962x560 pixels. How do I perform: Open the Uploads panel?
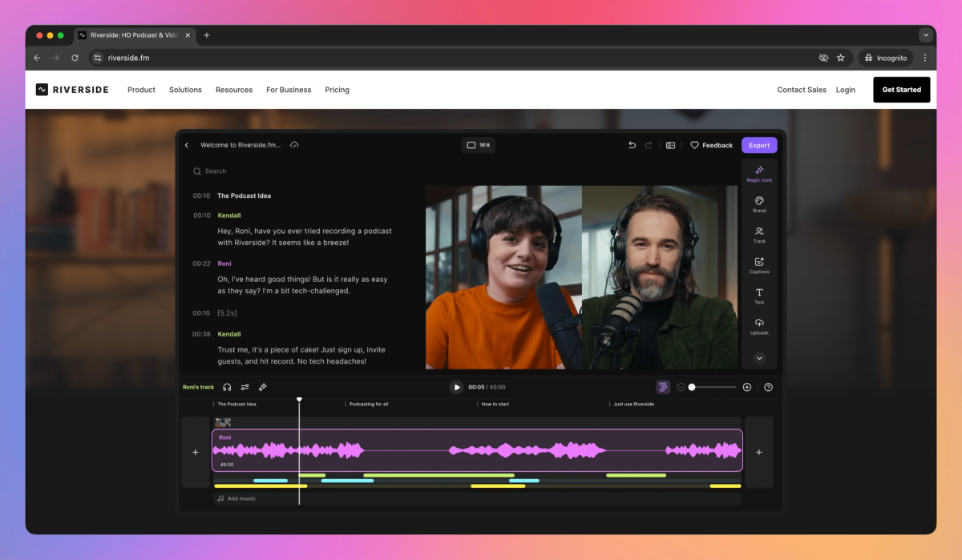pyautogui.click(x=759, y=325)
